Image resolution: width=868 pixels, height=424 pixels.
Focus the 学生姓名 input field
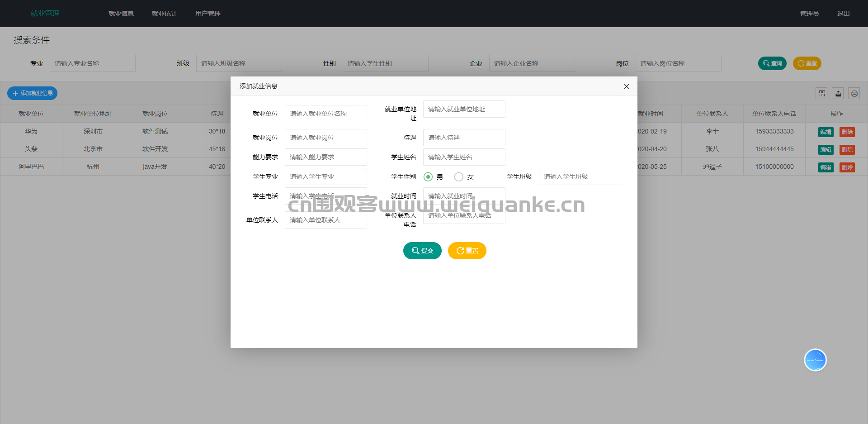pos(464,157)
